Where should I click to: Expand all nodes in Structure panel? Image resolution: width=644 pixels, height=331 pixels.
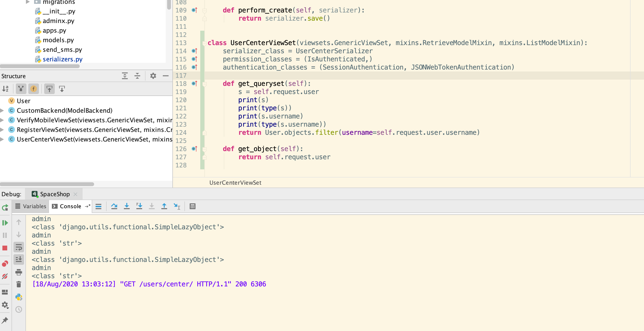125,76
